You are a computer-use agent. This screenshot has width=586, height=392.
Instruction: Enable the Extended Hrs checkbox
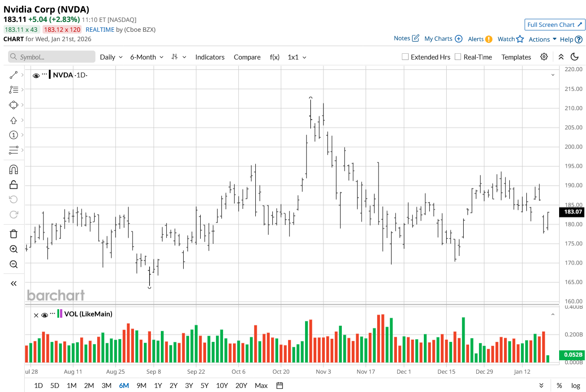click(405, 57)
